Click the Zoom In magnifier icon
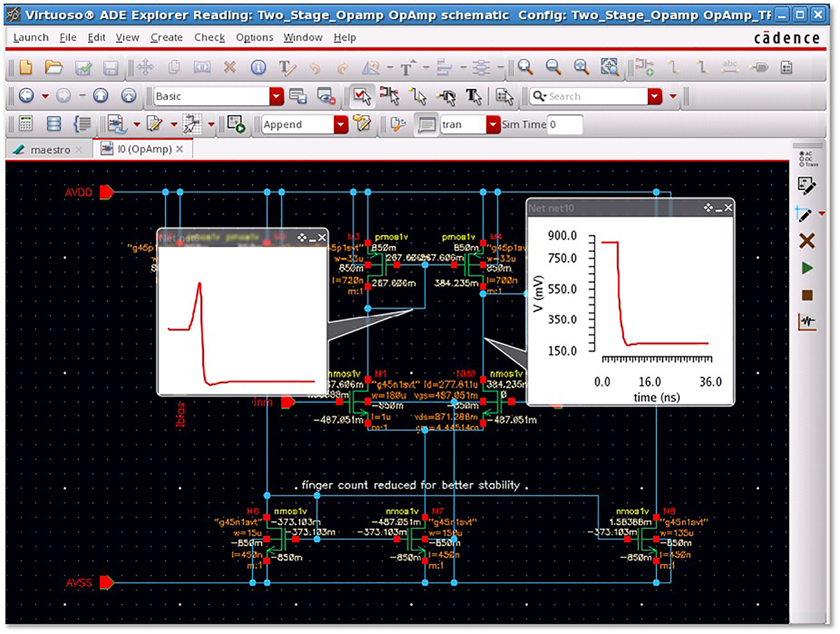This screenshot has width=840, height=634. click(525, 67)
